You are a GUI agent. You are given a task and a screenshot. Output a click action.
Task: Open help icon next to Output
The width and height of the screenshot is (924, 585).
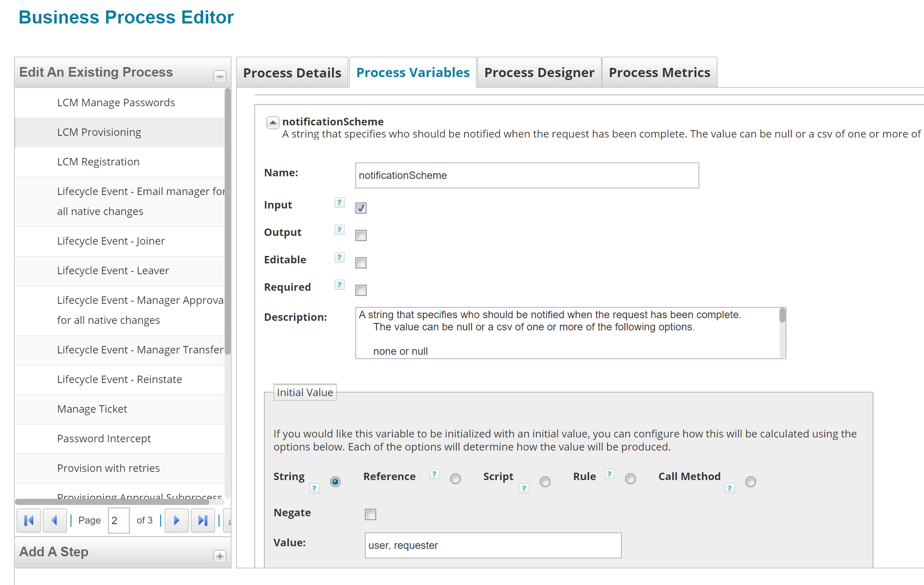[339, 230]
